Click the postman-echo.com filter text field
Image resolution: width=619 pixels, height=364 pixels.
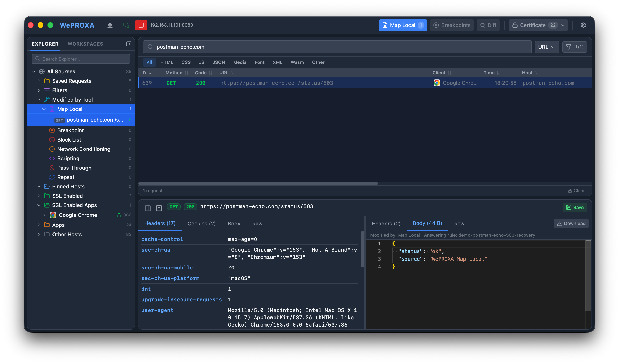[x=337, y=47]
